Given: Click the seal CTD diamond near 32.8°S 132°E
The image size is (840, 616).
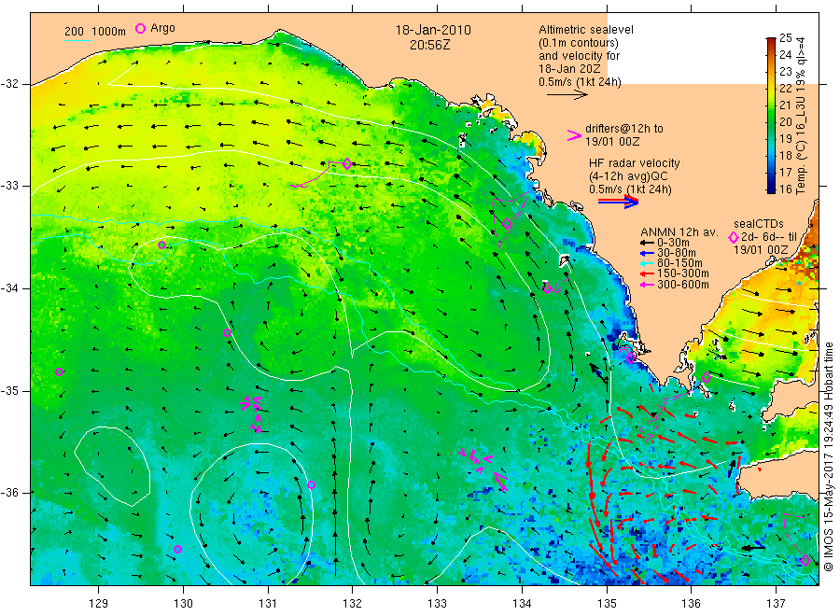Looking at the screenshot, I should point(346,164).
